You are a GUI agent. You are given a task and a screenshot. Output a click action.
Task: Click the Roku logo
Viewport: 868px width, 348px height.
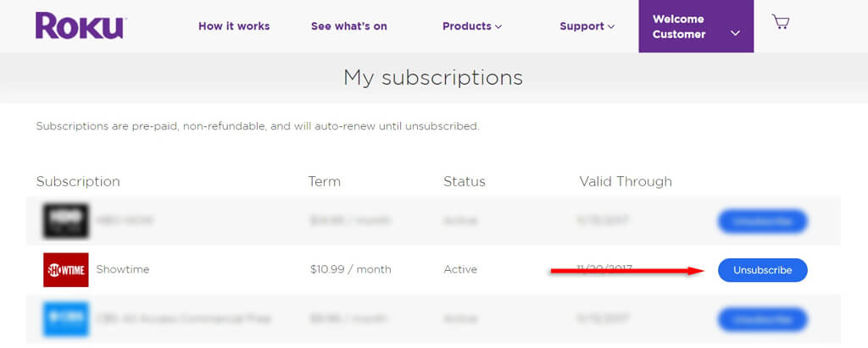(x=80, y=25)
